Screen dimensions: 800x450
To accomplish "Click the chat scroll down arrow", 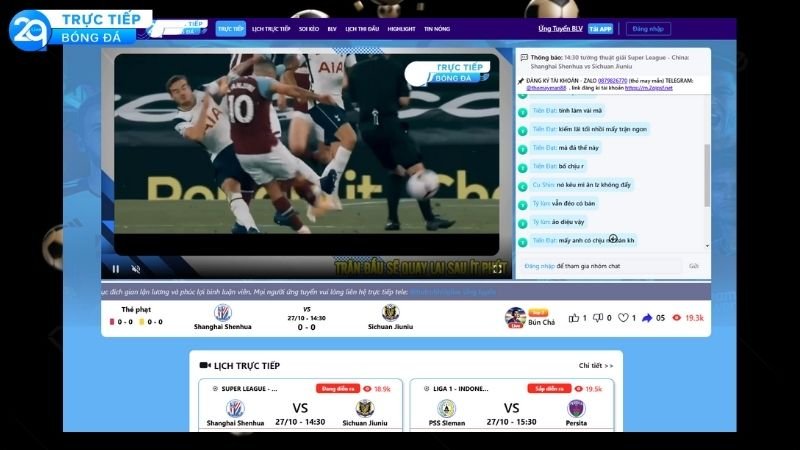I will 707,246.
